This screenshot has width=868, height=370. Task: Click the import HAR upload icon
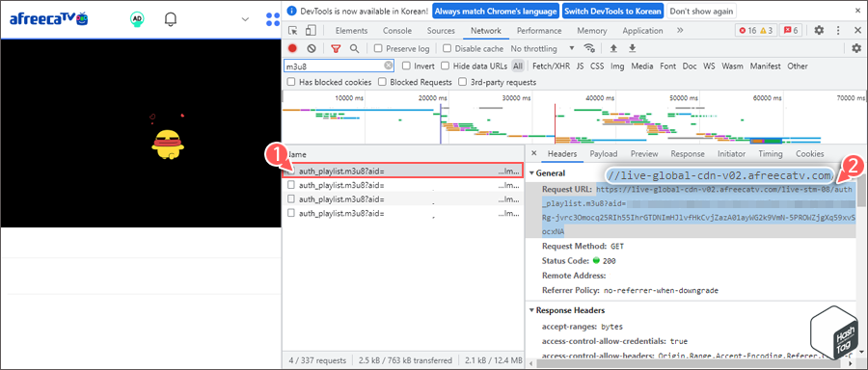click(x=613, y=49)
